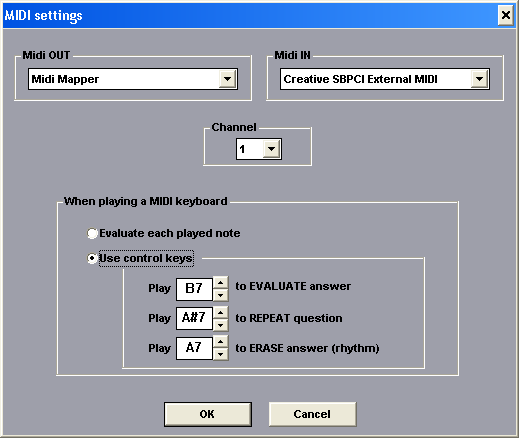Lower the ERASE answer note with down arrow

[220, 354]
